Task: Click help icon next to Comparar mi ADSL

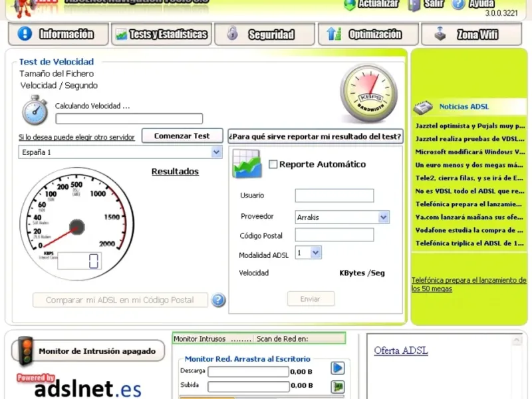Action: (218, 300)
